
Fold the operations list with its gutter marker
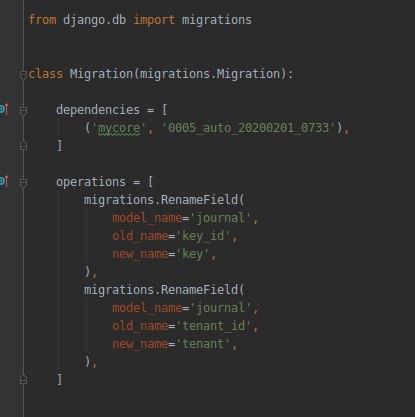(x=23, y=183)
